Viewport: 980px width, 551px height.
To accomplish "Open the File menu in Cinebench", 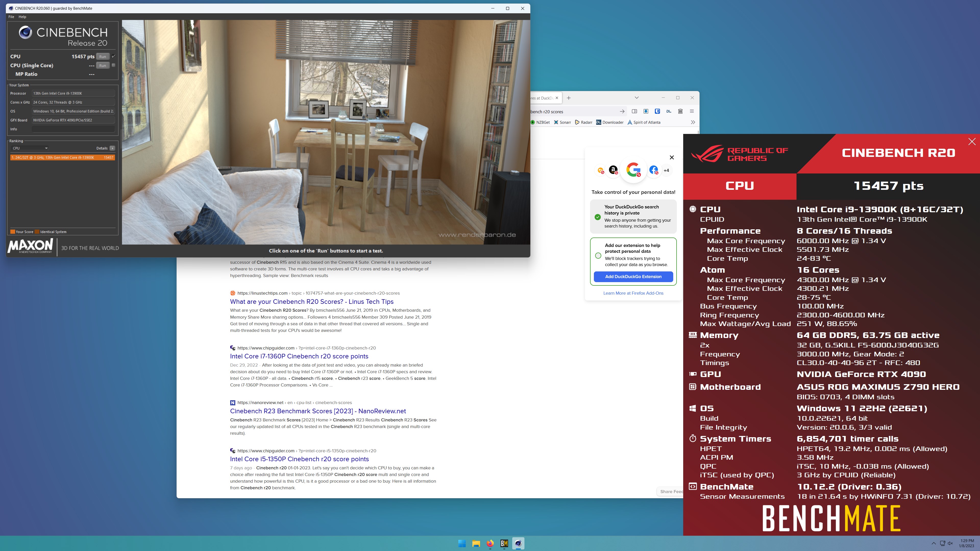I will tap(11, 17).
